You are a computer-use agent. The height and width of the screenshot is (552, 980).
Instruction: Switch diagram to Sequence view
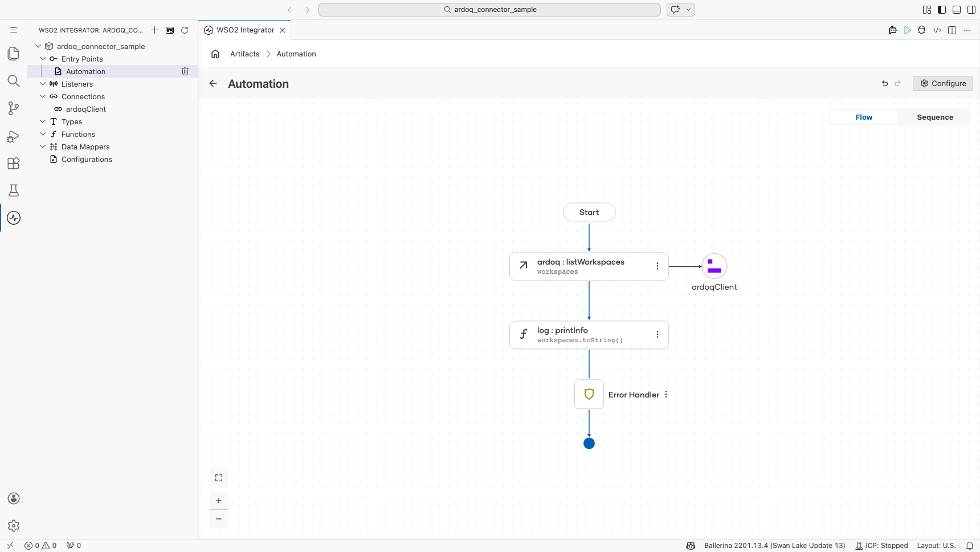[935, 117]
